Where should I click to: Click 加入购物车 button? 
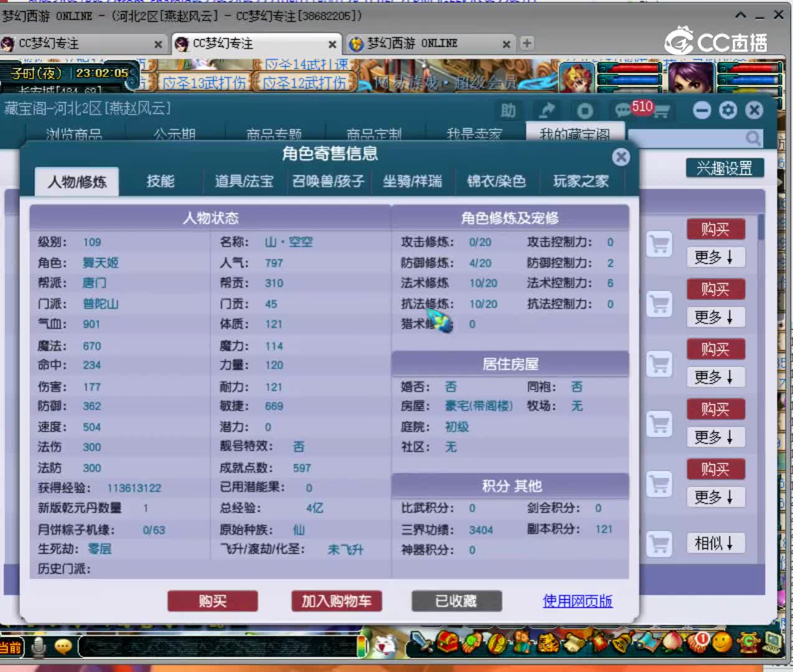coord(337,601)
